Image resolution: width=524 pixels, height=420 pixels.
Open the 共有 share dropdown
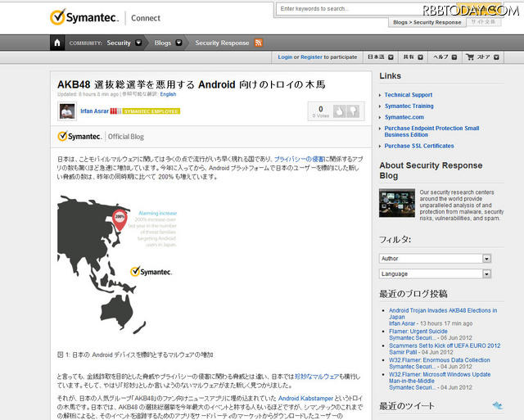tap(413, 57)
